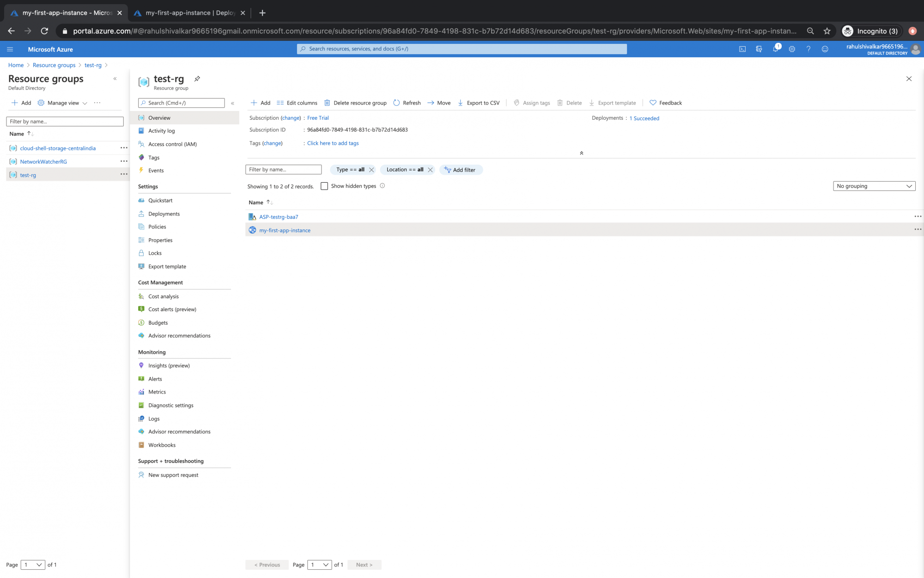
Task: Collapse the test-rg settings sidebar
Action: coord(233,104)
